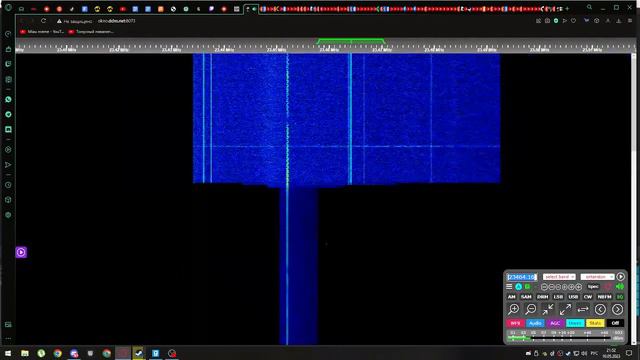
Task: Select IQ demodulation mode
Action: pos(620,297)
